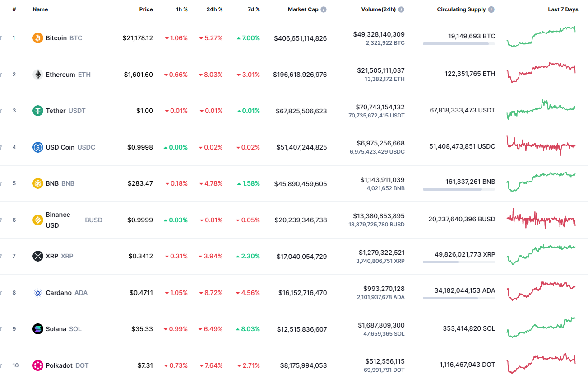Click Bitcoin's circulating supply progress bar
This screenshot has width=588, height=379.
click(x=458, y=44)
